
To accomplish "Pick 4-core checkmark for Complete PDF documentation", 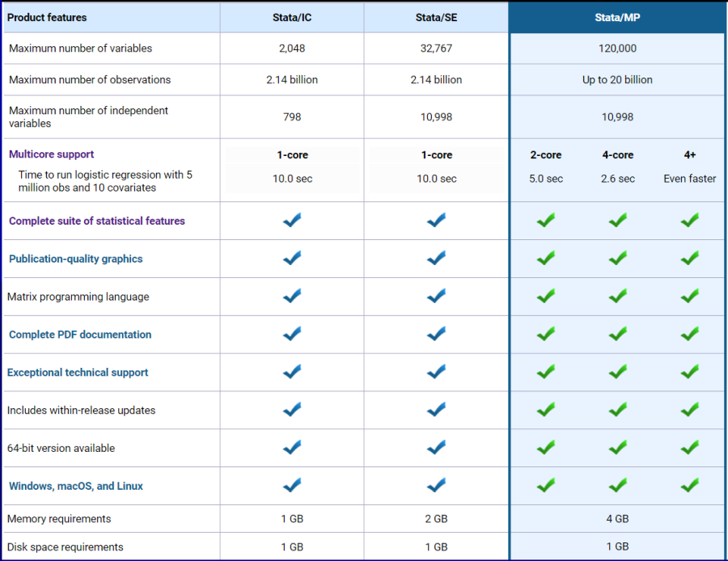I will (618, 334).
